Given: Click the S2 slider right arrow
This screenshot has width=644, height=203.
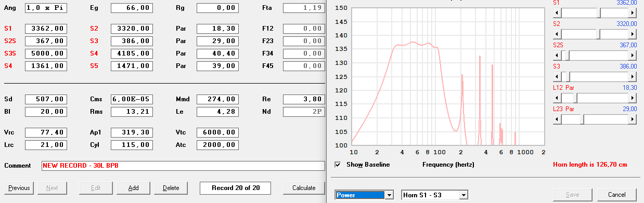Looking at the screenshot, I should tap(633, 34).
